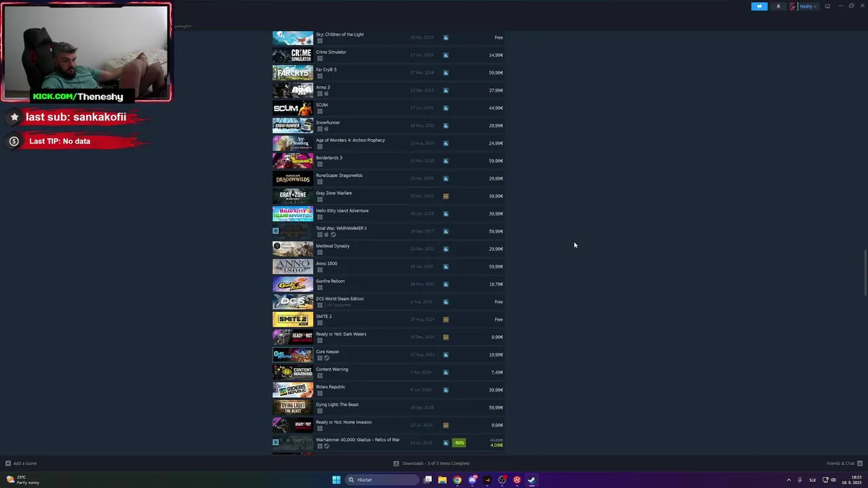Click the -90% discount badge on Gladius

coord(459,443)
